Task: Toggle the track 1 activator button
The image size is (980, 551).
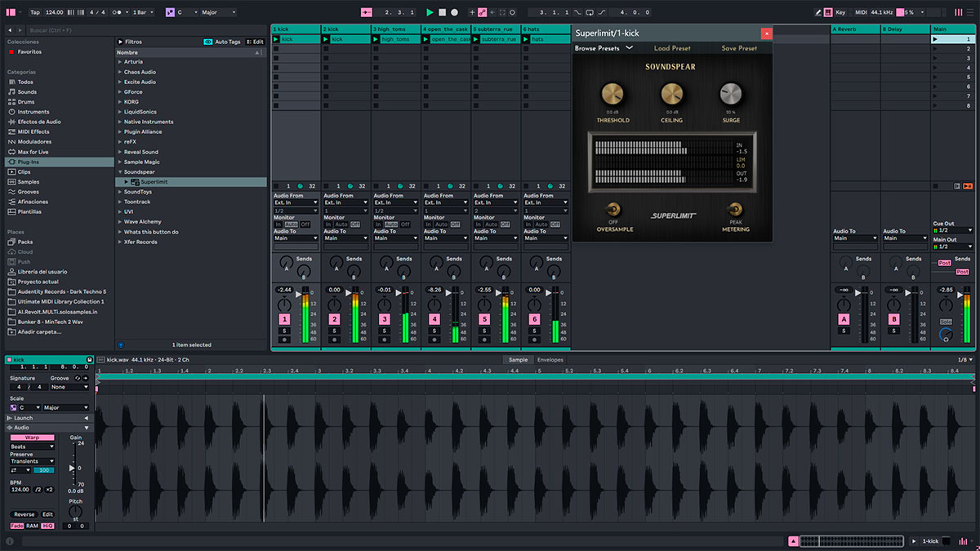Action: 284,319
